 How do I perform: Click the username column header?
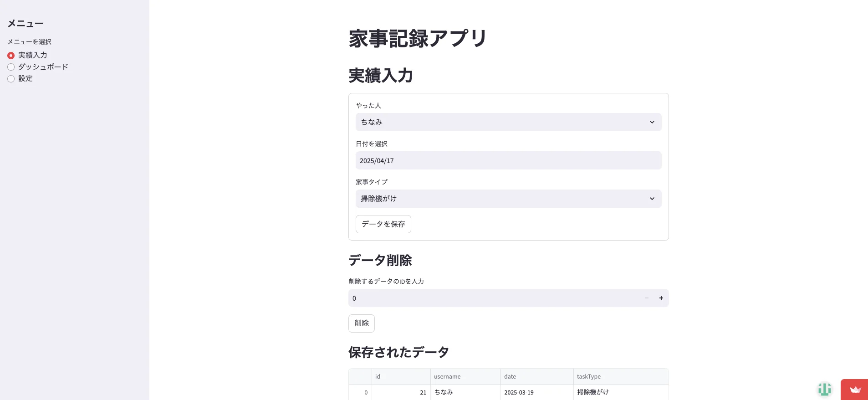tap(465, 377)
